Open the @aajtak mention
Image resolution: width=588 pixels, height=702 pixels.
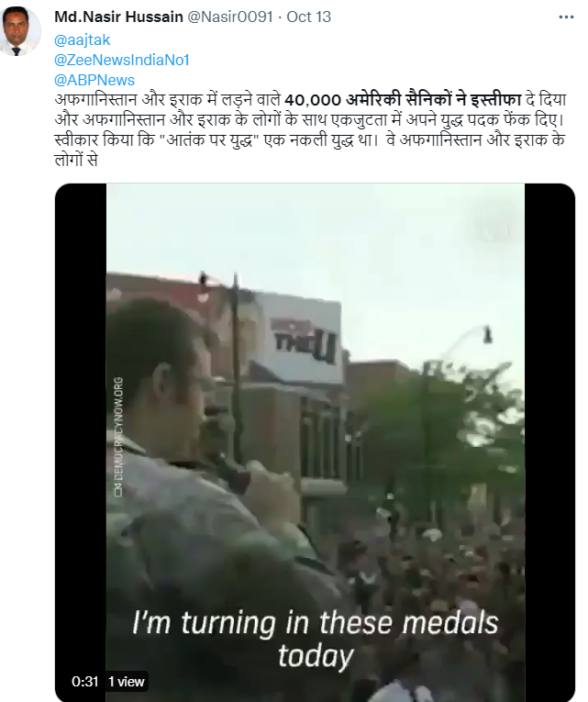(82, 40)
